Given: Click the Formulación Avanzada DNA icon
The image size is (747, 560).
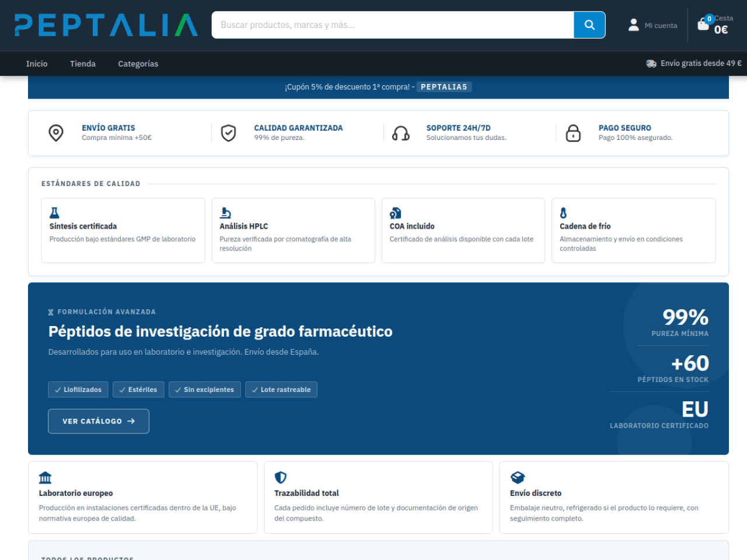Looking at the screenshot, I should 51,312.
